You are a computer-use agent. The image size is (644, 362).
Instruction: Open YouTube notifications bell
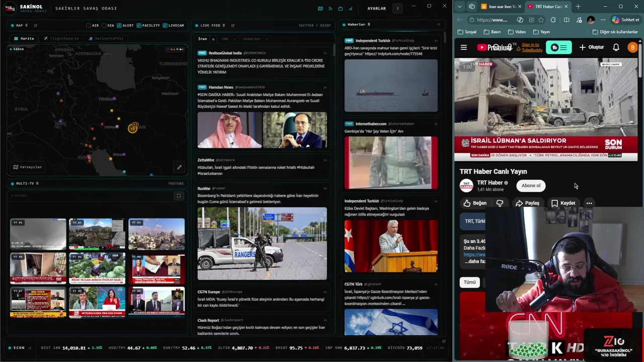[x=616, y=47]
